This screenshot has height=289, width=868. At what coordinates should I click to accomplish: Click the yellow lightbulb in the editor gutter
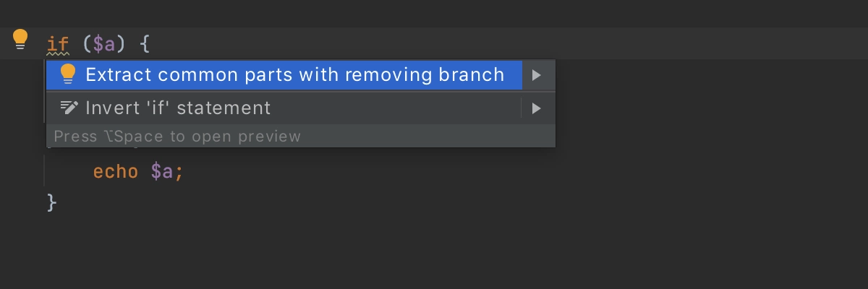[20, 40]
